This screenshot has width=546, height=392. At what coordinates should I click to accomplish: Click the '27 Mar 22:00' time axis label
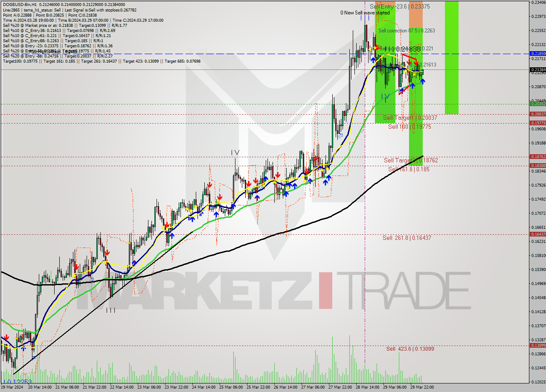(341, 387)
